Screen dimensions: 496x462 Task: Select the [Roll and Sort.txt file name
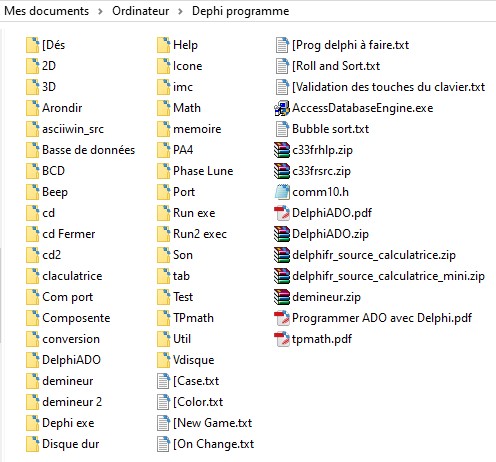pyautogui.click(x=336, y=66)
